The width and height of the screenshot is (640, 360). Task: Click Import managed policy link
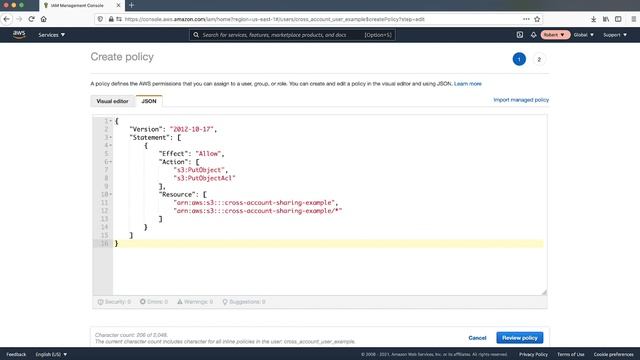(x=521, y=100)
